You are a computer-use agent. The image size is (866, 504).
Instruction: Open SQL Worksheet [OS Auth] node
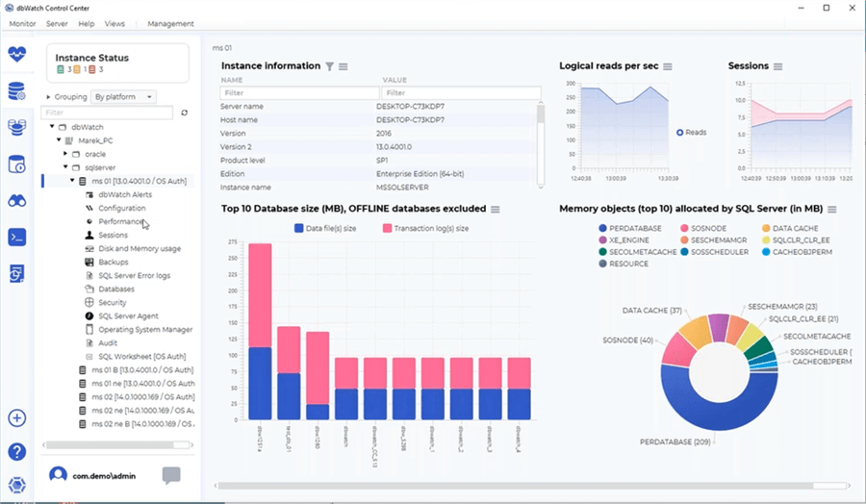142,357
